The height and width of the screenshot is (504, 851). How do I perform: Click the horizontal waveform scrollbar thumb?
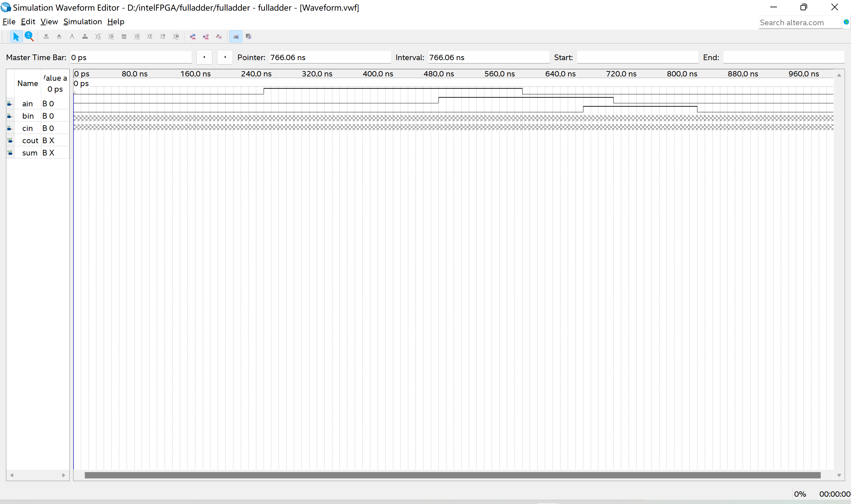pos(452,475)
